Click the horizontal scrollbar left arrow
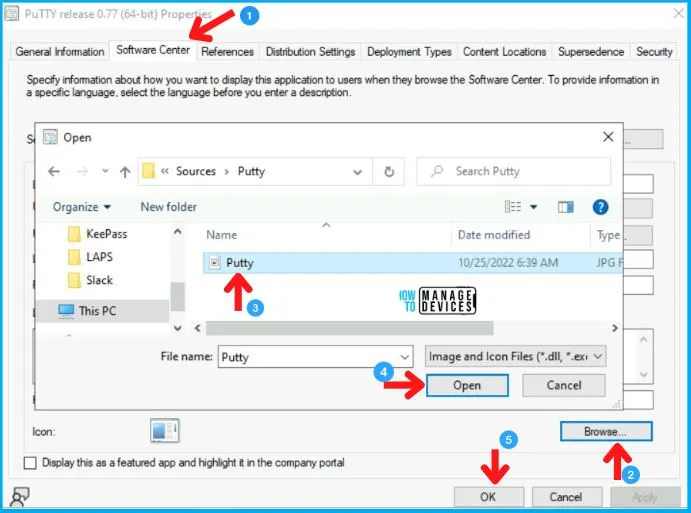Screen dimensions: 691x513 [198, 328]
